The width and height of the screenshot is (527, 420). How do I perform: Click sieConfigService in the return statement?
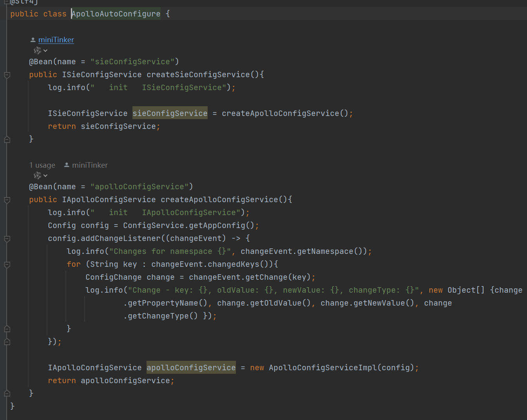(x=118, y=126)
